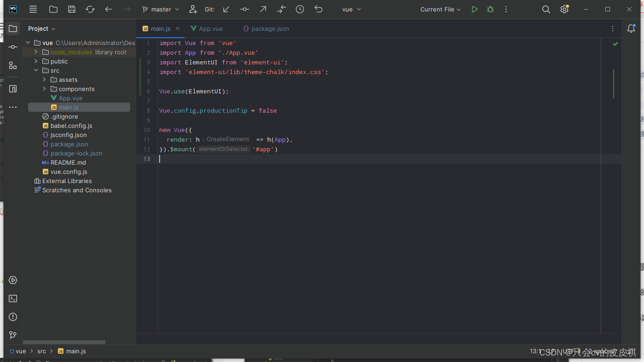Expand External Libraries node
This screenshot has height=362, width=644.
pyautogui.click(x=63, y=181)
